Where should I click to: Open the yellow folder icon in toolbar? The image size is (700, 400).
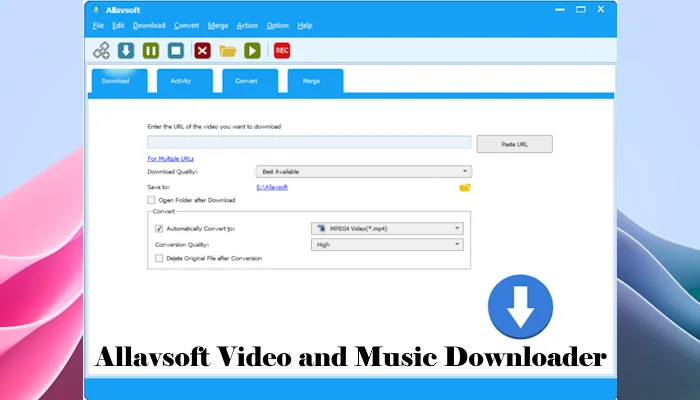point(228,51)
